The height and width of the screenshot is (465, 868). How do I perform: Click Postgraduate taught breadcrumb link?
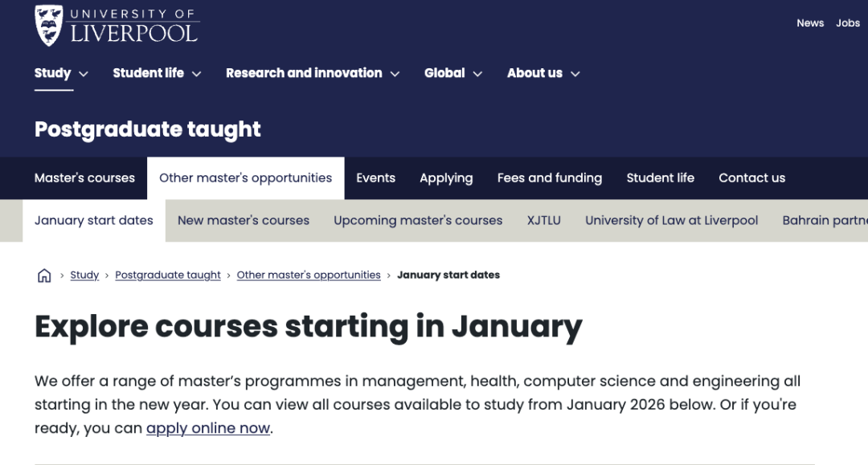coord(168,275)
